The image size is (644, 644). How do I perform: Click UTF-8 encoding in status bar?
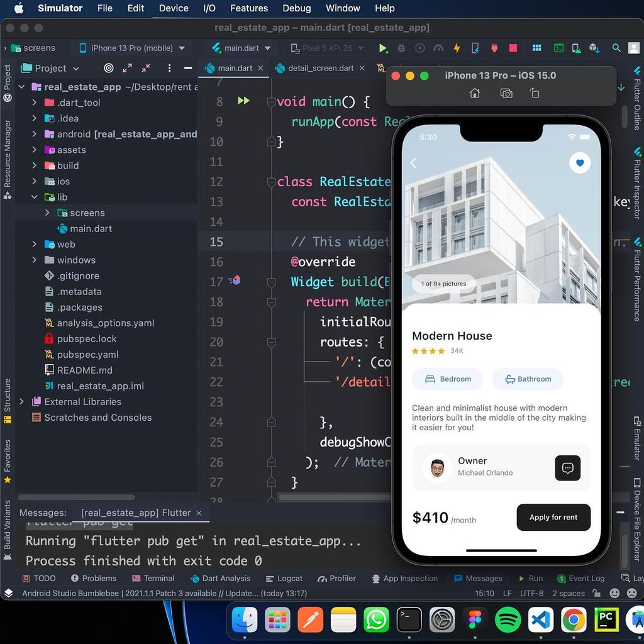click(531, 593)
